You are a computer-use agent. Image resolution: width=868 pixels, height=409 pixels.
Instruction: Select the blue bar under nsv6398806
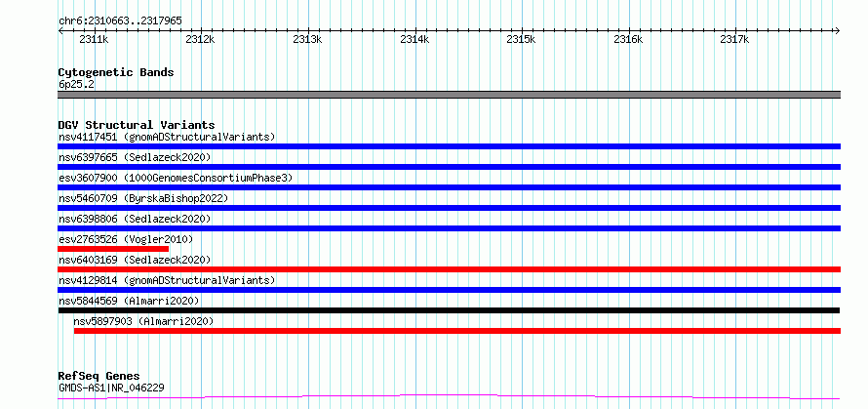pos(449,228)
